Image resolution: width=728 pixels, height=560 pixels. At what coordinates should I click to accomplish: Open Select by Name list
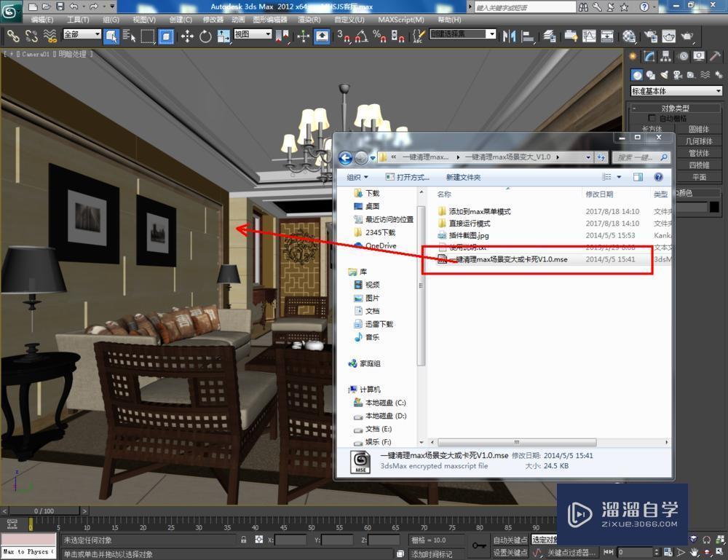(x=130, y=36)
